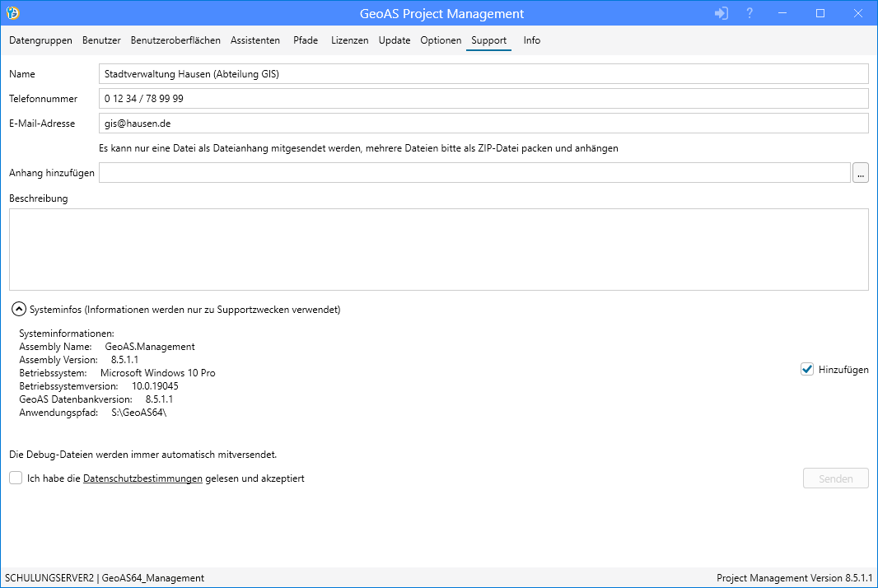Switch to the Lizenzen tab
The image size is (878, 588).
(x=350, y=40)
